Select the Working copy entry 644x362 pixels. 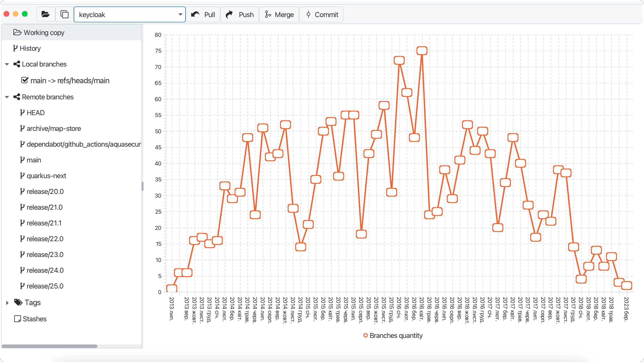[72, 33]
